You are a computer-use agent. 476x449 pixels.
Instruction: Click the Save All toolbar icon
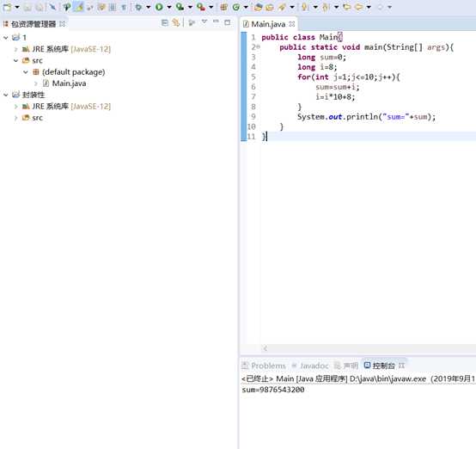click(x=40, y=7)
